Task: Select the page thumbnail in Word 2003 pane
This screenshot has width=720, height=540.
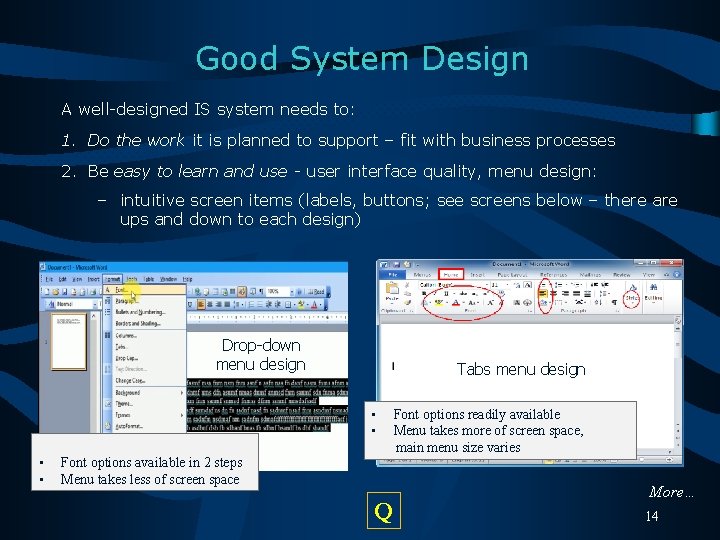Action: pyautogui.click(x=69, y=341)
